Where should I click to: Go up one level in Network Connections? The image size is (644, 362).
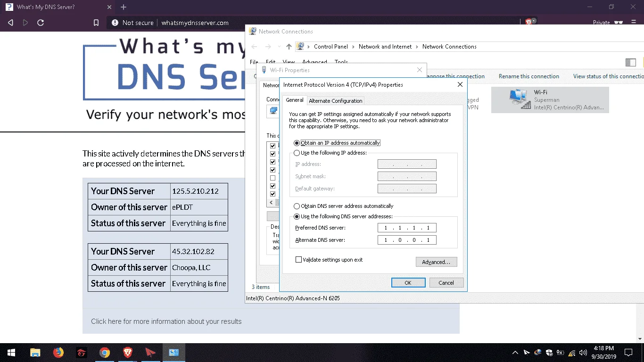pyautogui.click(x=289, y=47)
